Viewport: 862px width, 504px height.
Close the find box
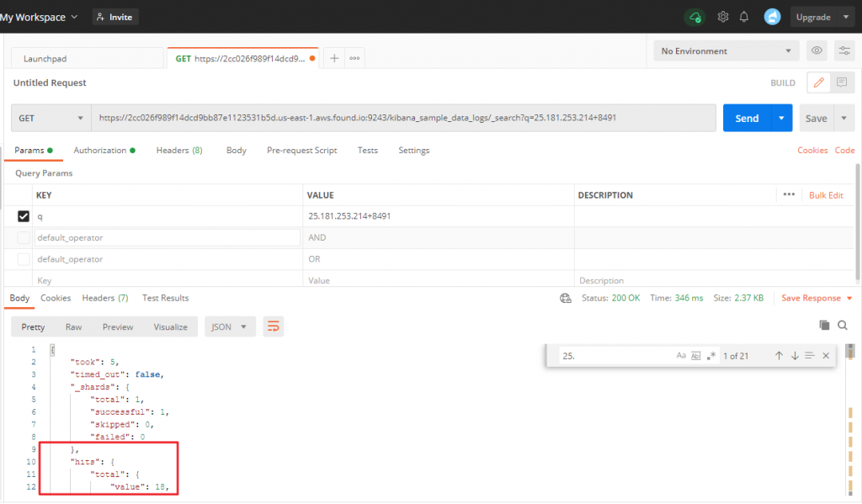point(826,356)
